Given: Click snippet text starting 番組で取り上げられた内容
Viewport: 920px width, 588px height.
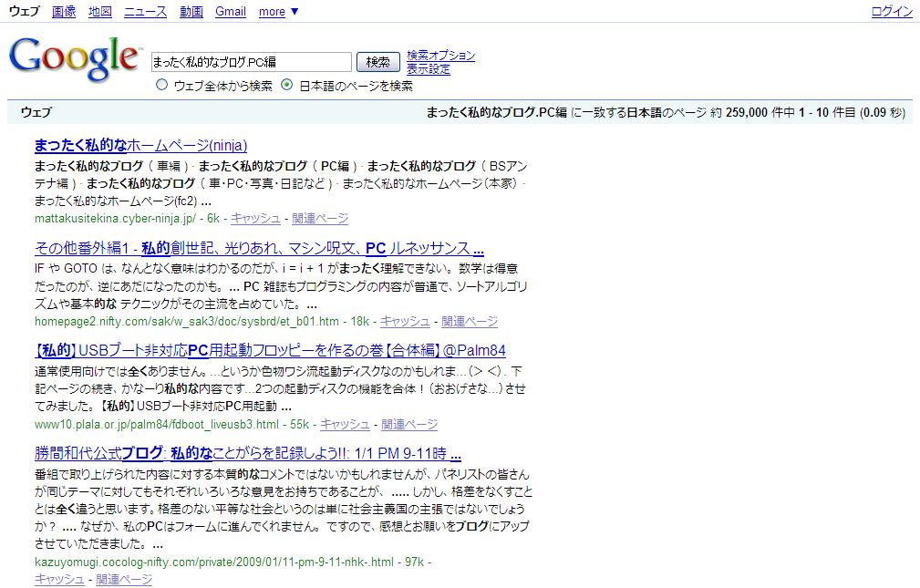Looking at the screenshot, I should click(x=284, y=509).
